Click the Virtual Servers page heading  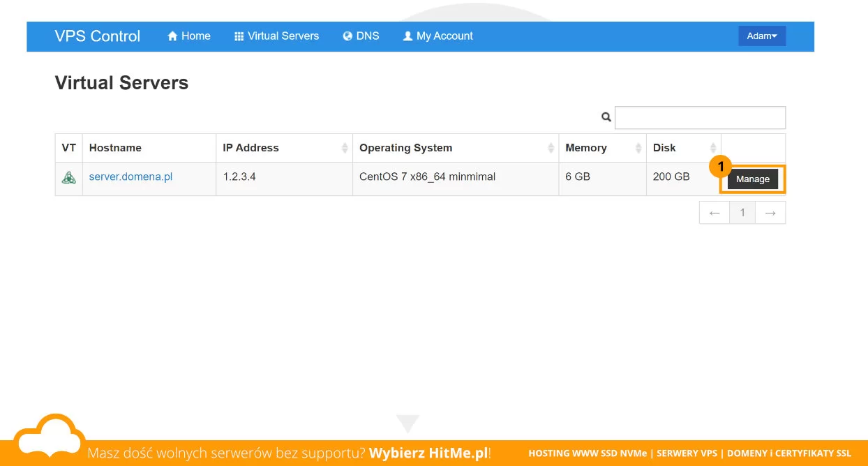121,83
